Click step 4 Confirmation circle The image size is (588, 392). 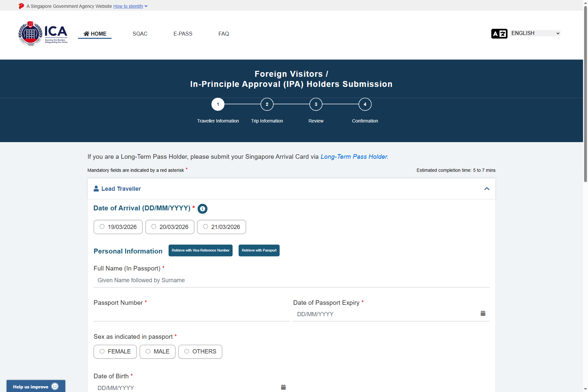(x=365, y=105)
